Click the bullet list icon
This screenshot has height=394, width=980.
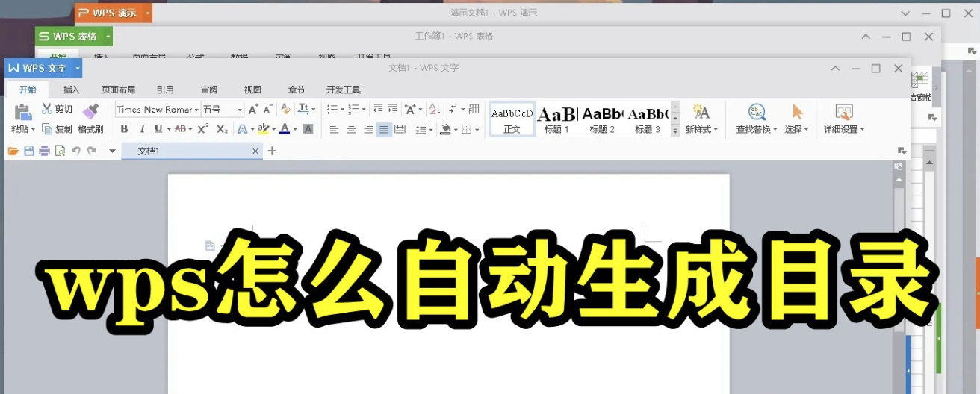coord(332,109)
